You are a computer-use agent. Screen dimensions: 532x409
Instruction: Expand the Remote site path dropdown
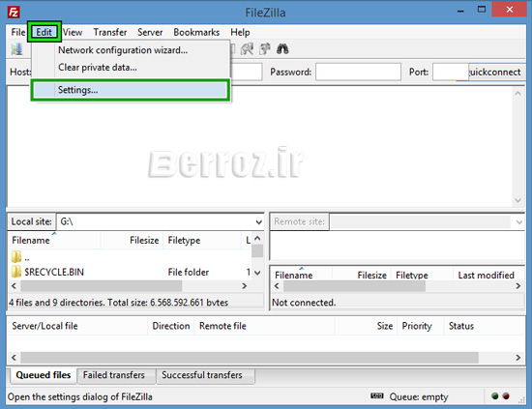(x=518, y=222)
